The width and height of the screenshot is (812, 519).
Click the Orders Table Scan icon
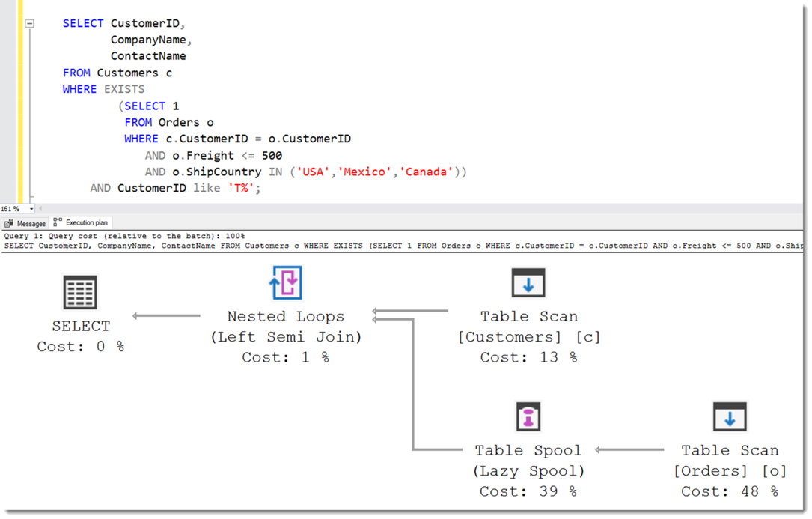coord(730,417)
